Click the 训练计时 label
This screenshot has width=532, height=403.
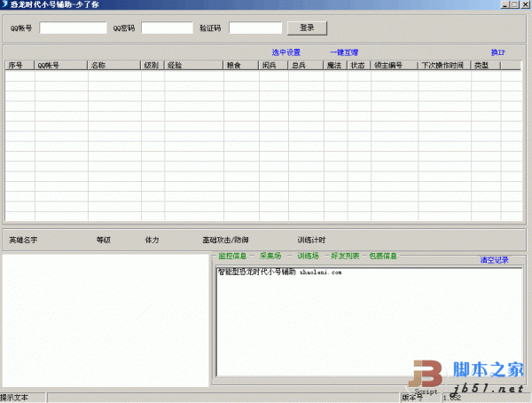pyautogui.click(x=311, y=240)
